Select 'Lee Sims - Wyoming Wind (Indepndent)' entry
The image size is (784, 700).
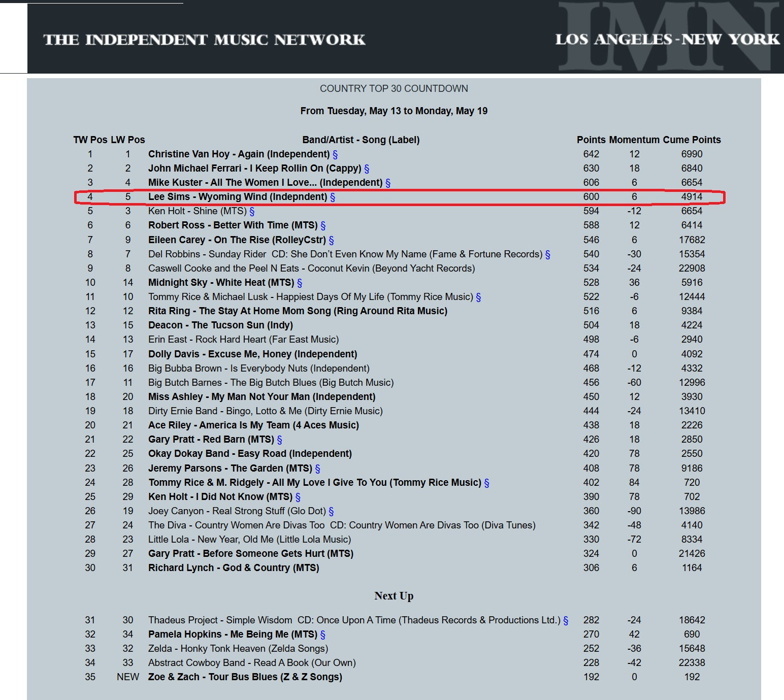(238, 197)
